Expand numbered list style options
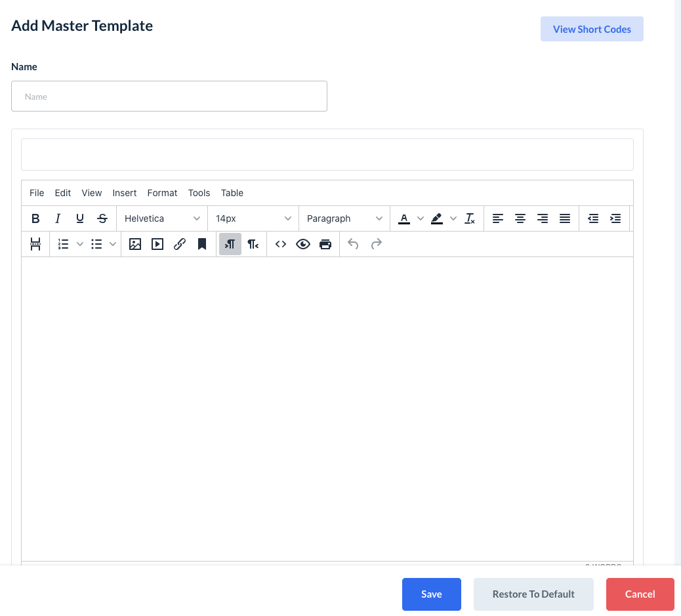The width and height of the screenshot is (681, 616). (x=80, y=244)
